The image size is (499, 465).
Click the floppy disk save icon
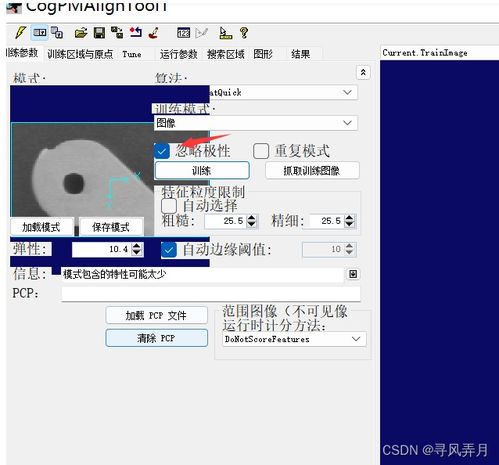(x=99, y=33)
